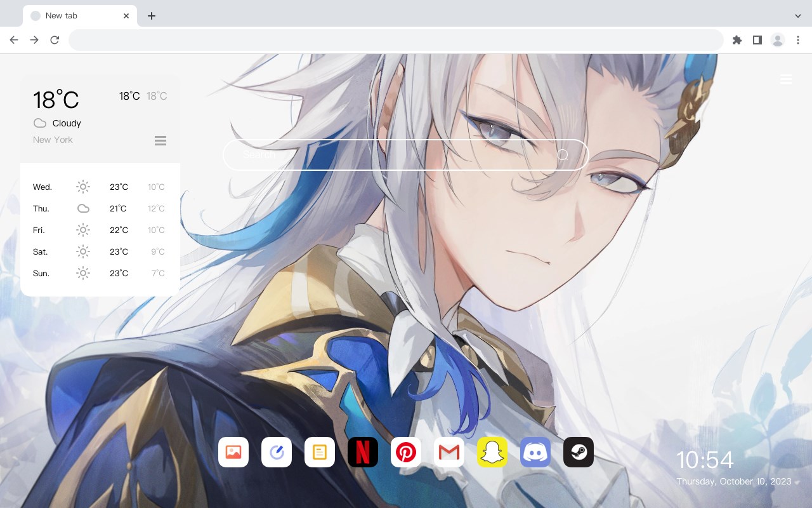Viewport: 812px width, 508px height.
Task: Open the weather widget menu icon
Action: click(x=160, y=140)
